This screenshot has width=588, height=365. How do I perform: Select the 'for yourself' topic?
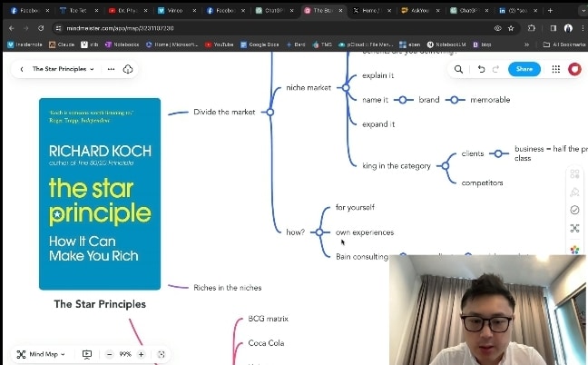355,207
